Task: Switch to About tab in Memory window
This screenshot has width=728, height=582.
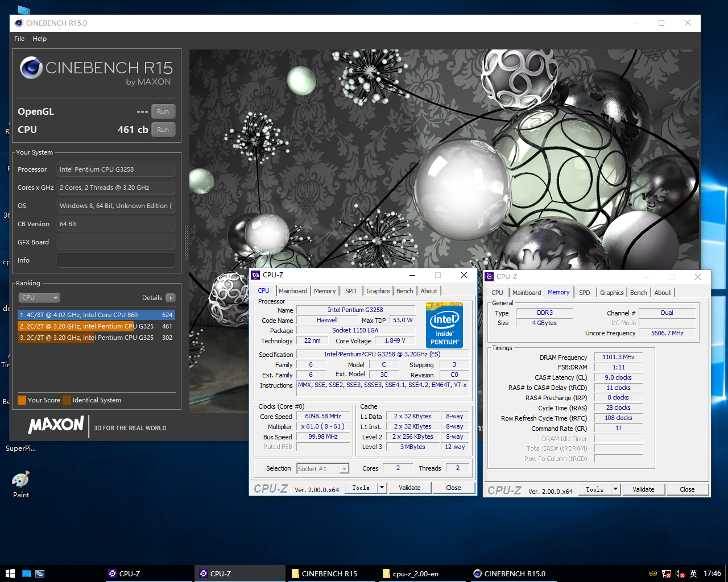Action: point(663,293)
